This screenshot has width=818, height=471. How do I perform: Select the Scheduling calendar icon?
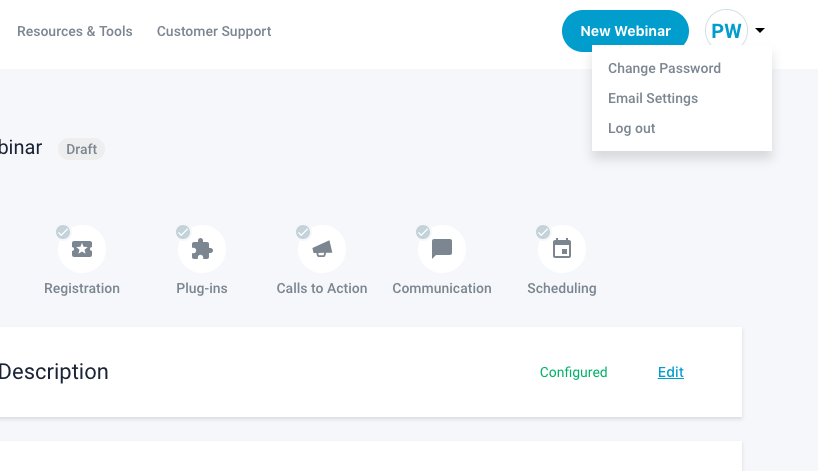(x=562, y=249)
